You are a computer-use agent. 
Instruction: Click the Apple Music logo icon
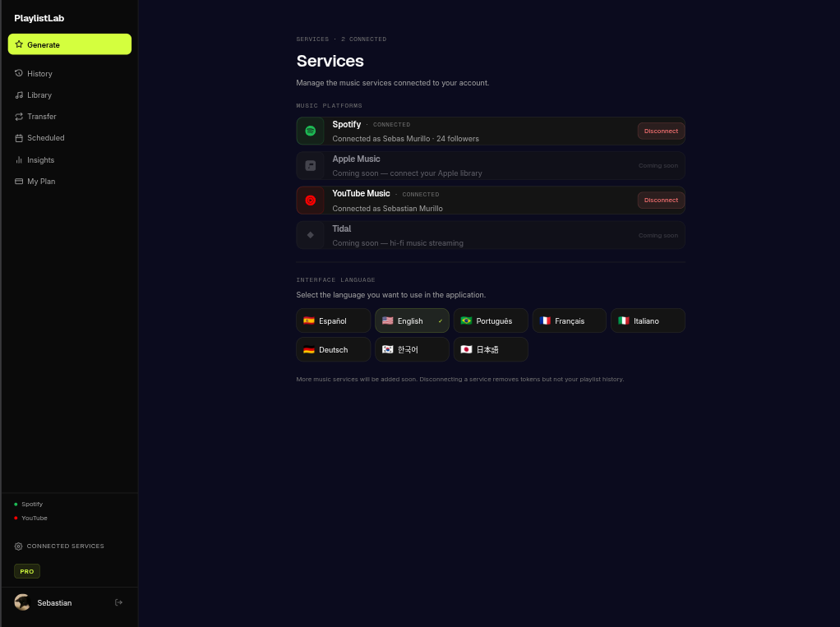point(310,165)
